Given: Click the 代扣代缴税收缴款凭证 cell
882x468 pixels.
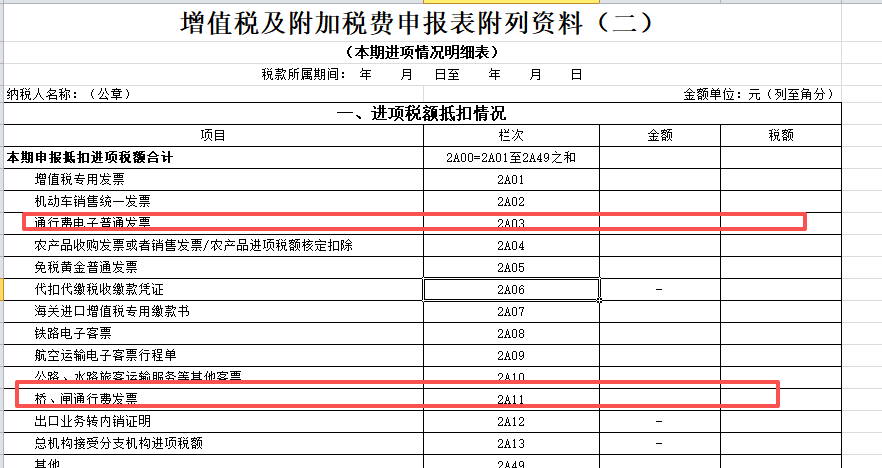Looking at the screenshot, I should (213, 289).
